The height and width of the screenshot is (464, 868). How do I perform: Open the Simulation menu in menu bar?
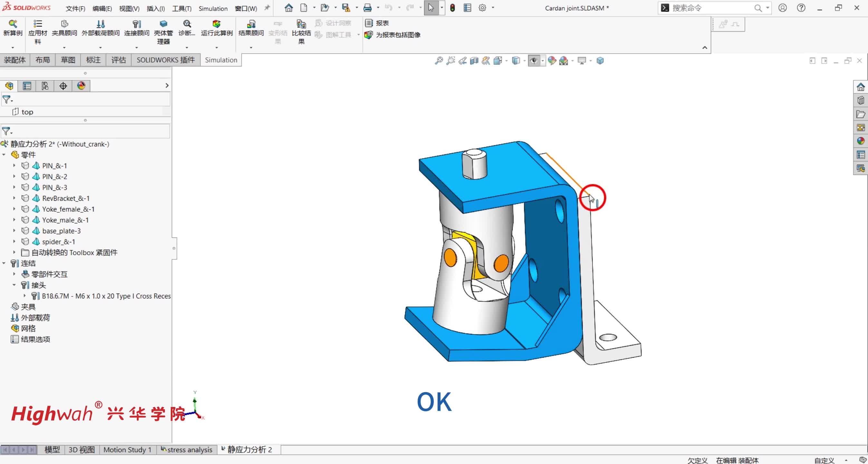[213, 8]
